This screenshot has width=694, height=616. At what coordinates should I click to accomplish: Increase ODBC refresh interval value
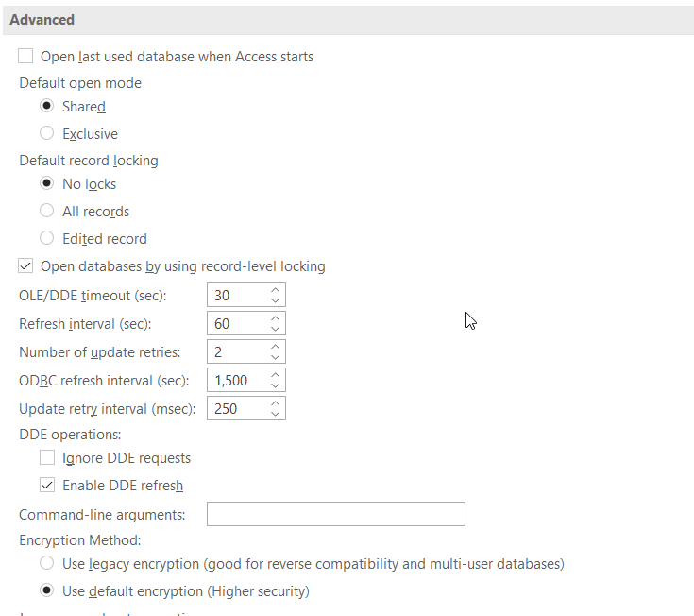tap(275, 375)
